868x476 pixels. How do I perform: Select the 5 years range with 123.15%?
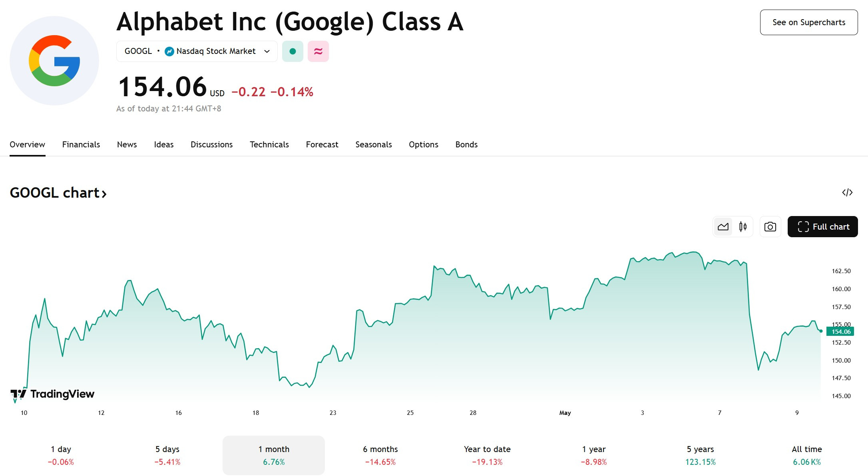tap(700, 455)
